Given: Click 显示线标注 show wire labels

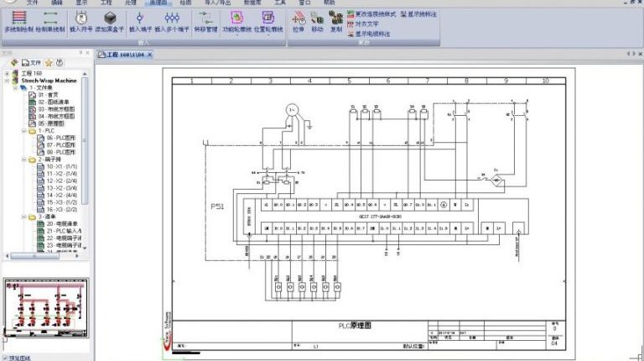Looking at the screenshot, I should [418, 14].
